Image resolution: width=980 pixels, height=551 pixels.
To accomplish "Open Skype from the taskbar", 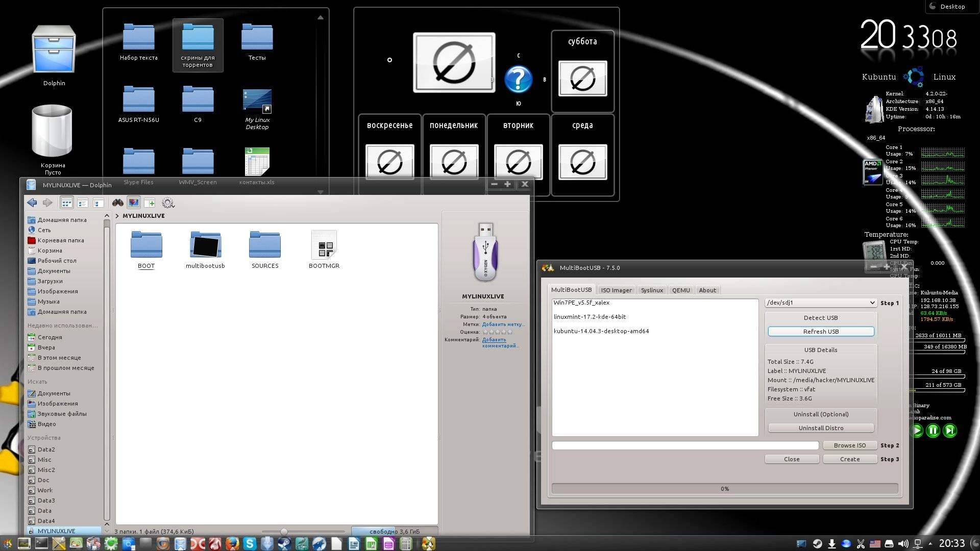I will [x=250, y=544].
